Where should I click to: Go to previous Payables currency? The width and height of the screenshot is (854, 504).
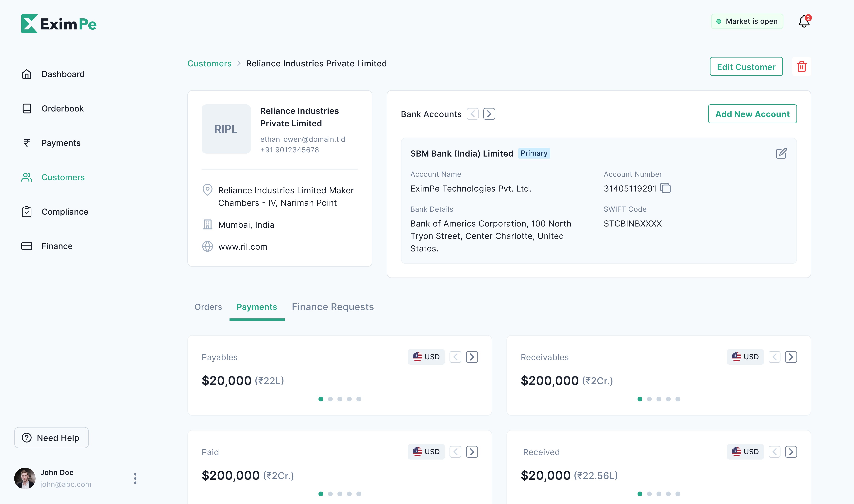coord(455,357)
